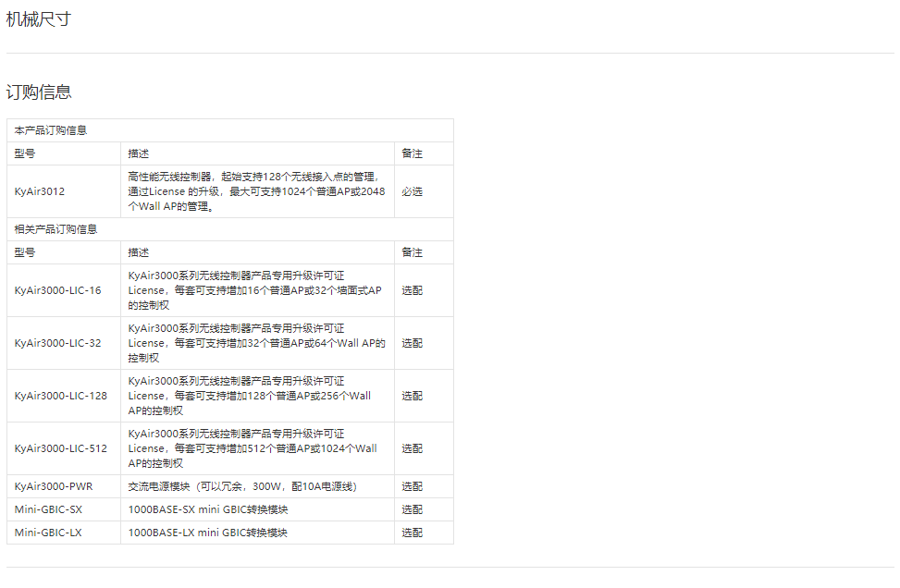Image resolution: width=900 pixels, height=588 pixels.
Task: Click the 1000BASE-LX mini GBIC description
Action: [208, 533]
